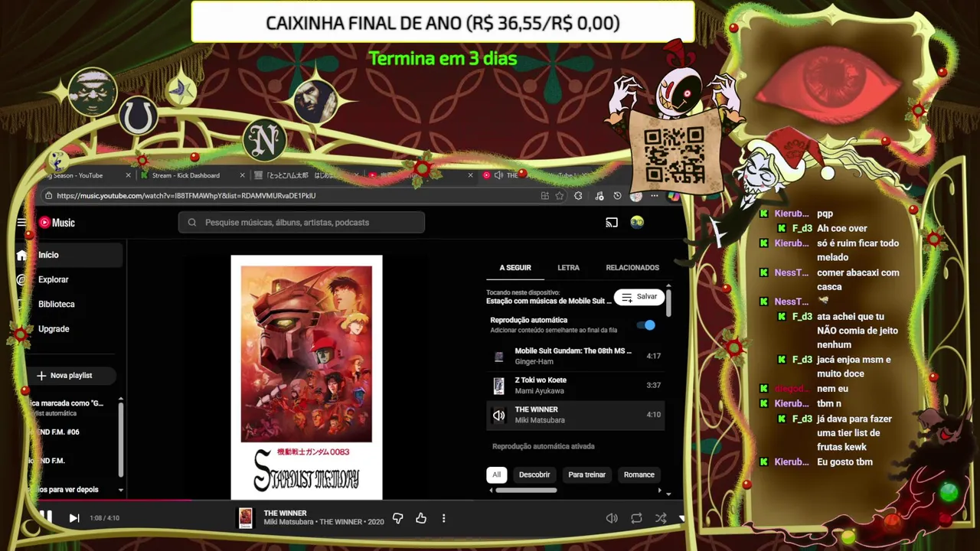Open browser history icon
This screenshot has height=551, width=980.
point(617,196)
